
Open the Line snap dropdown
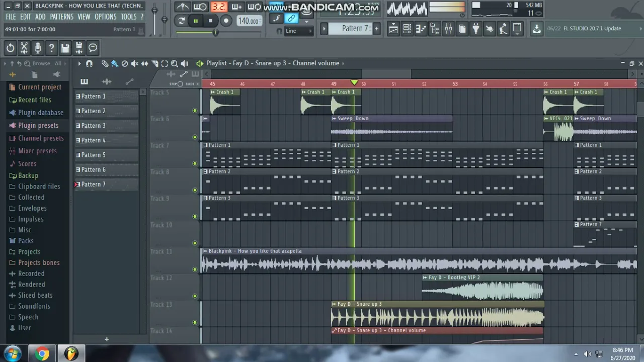pyautogui.click(x=298, y=31)
